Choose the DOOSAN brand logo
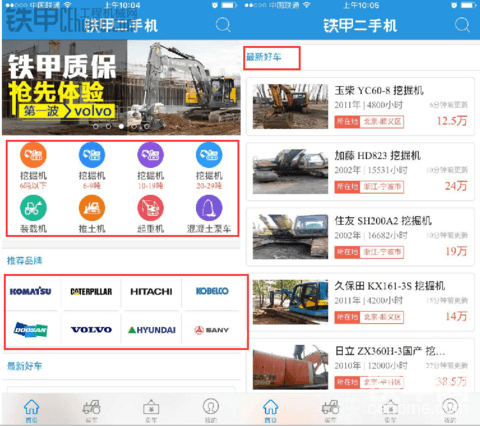This screenshot has width=480, height=426. pos(31,330)
